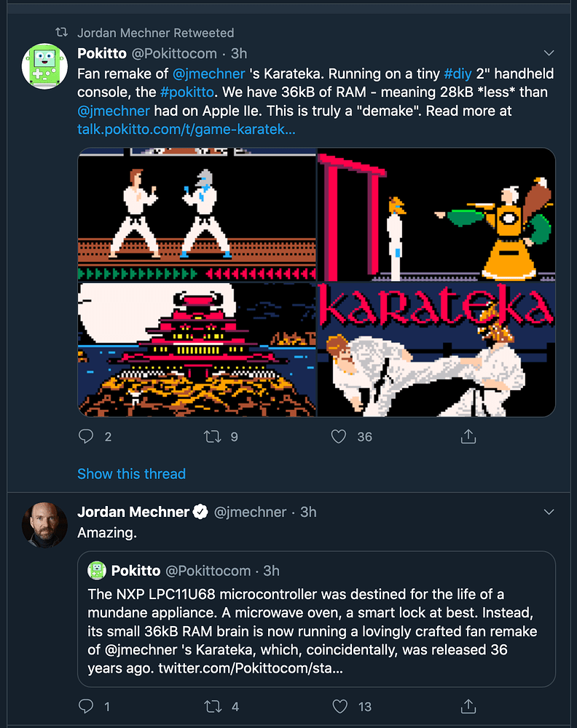The image size is (577, 728).
Task: Expand the Pokitto tweet options chevron
Action: (x=549, y=54)
